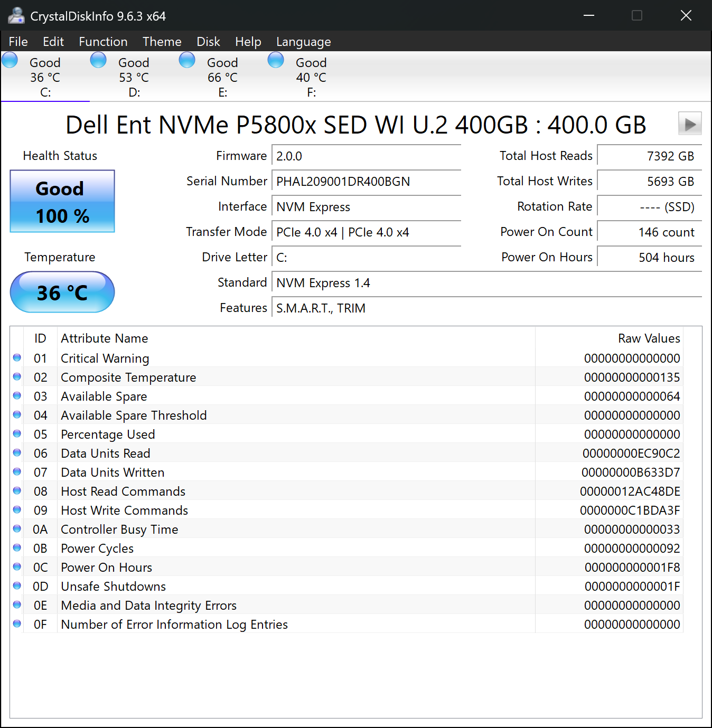712x728 pixels.
Task: Select the Composite Temperature attribute row
Action: pos(128,377)
